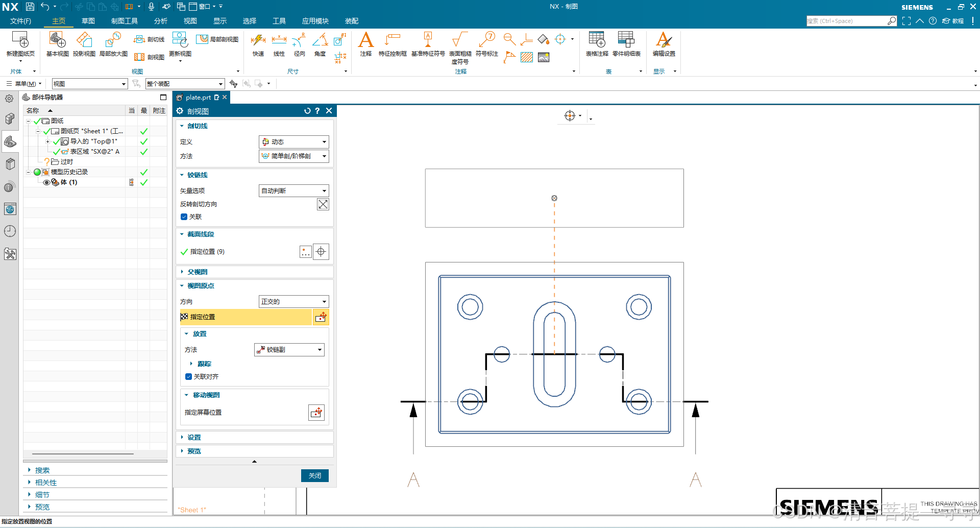Expand the 搜索 panel in navigator
Screen dimensions: 980x528
[42, 470]
